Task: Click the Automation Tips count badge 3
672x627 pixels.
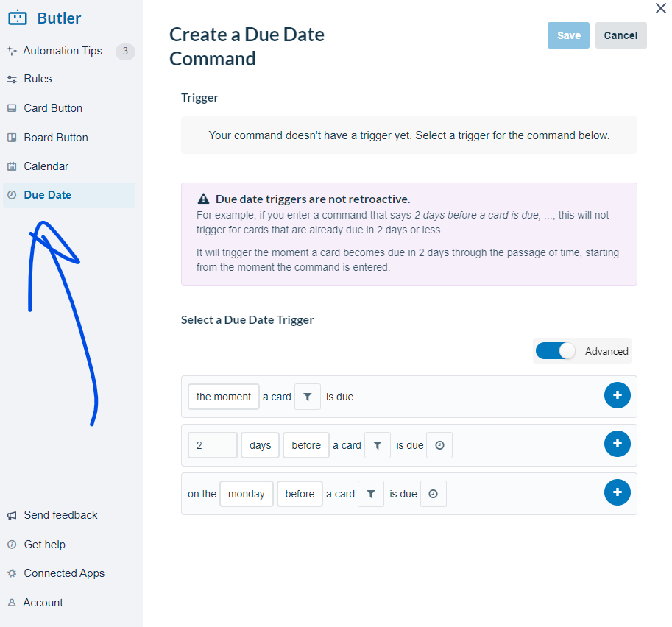Action: coord(125,51)
